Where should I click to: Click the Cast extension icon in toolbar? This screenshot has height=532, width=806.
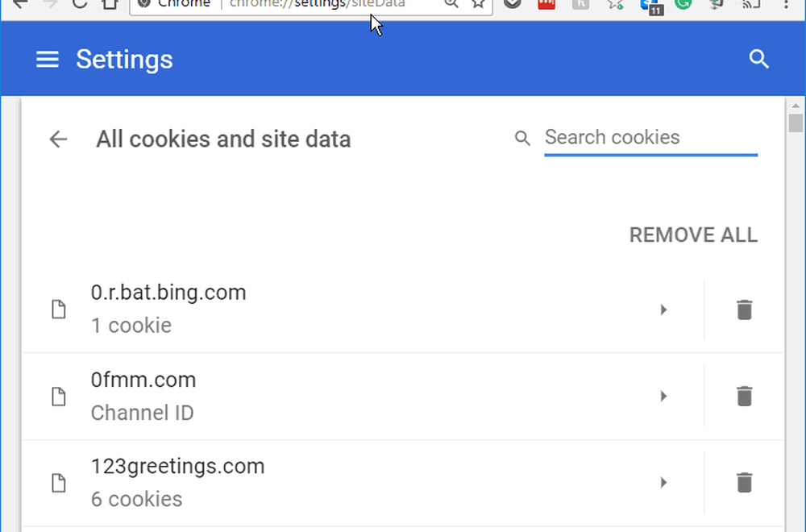tap(751, 4)
